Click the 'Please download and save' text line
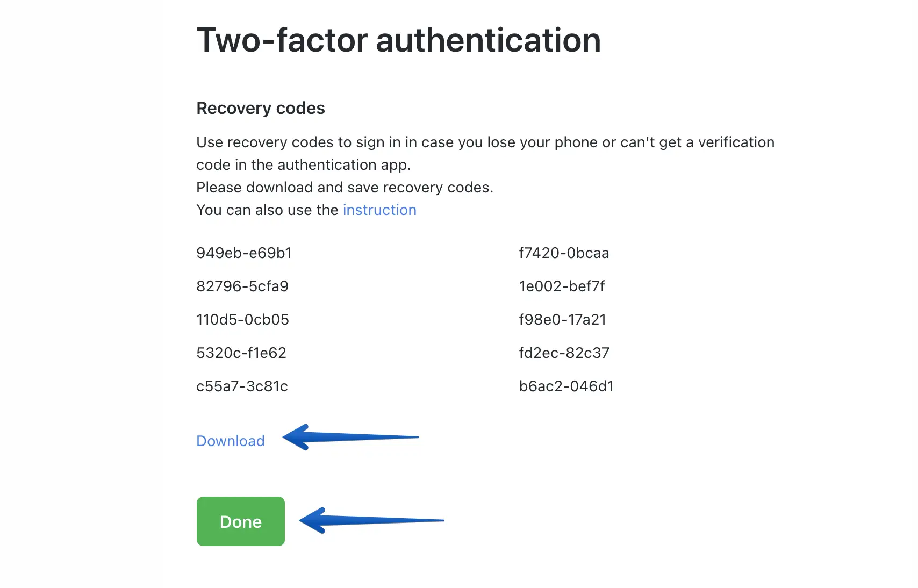 (x=345, y=187)
